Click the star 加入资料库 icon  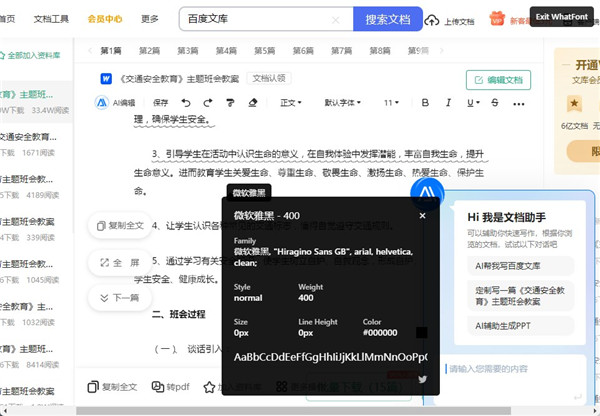(x=209, y=387)
